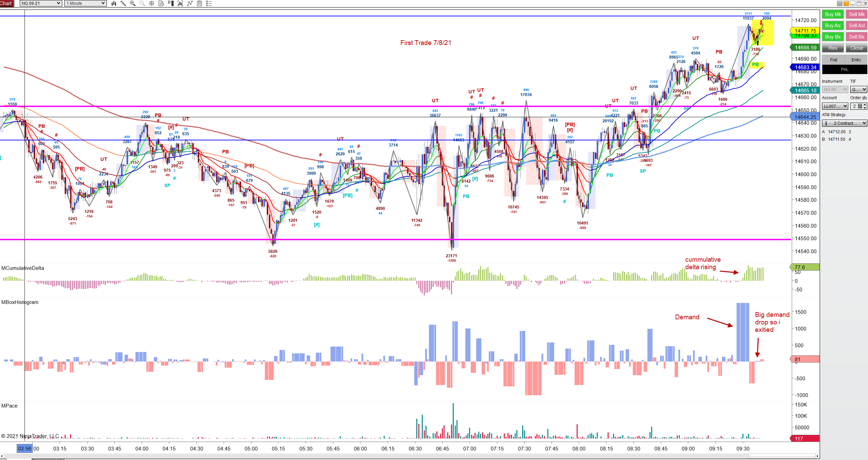Viewport: 868px width, 460px height.
Task: Adjust the order quantity stepper arrows
Action: coord(865,106)
